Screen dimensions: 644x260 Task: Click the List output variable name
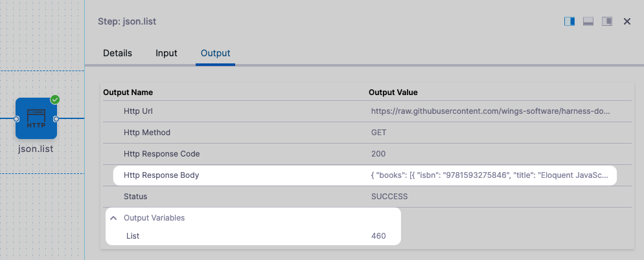point(133,236)
